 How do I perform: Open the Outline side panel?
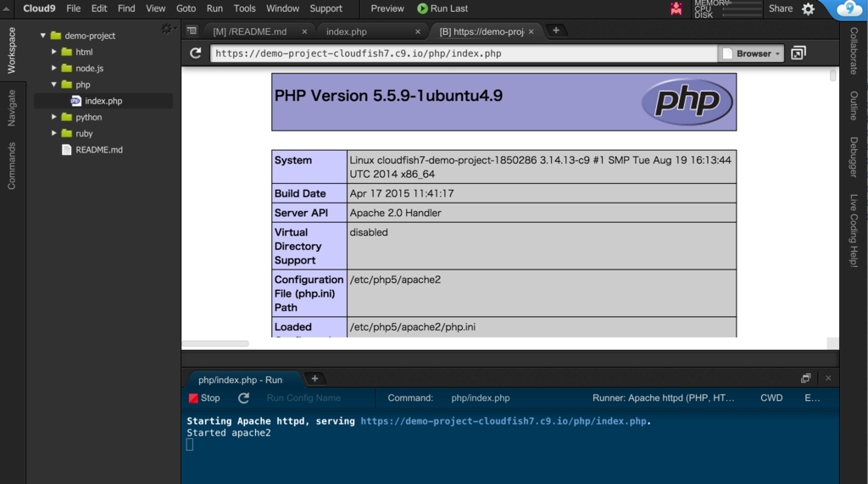(x=854, y=106)
